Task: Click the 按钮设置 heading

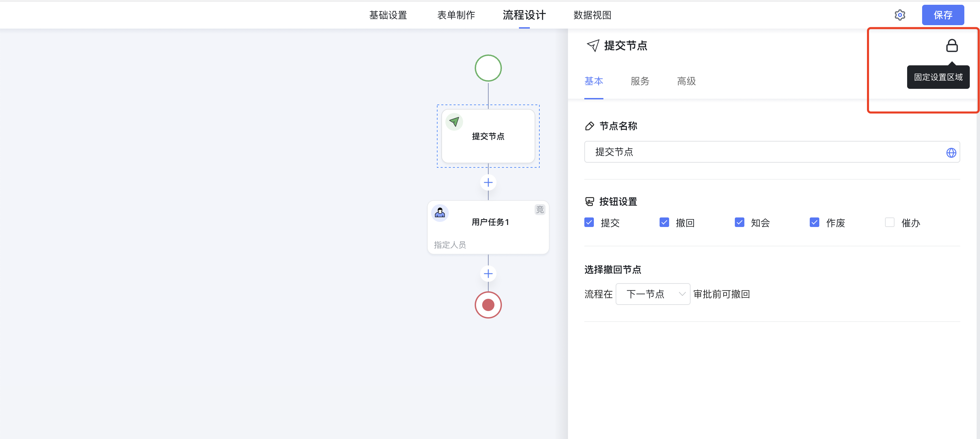Action: 618,201
